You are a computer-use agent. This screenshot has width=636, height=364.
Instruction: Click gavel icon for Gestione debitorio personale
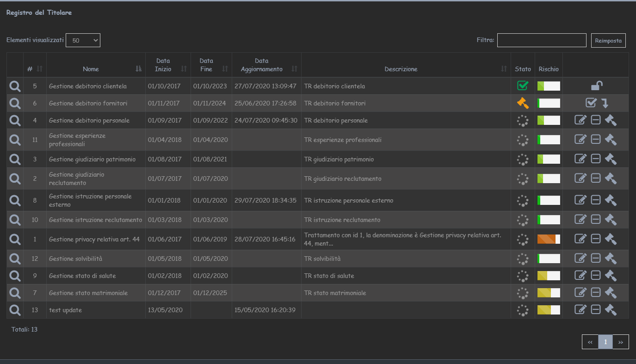click(x=611, y=120)
